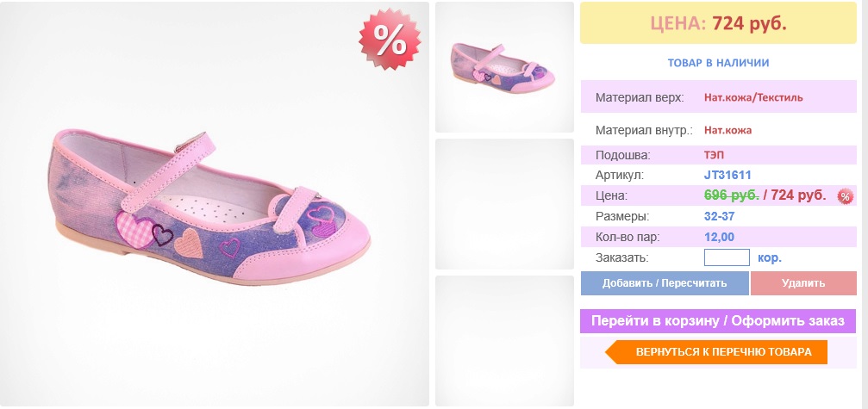Viewport: 868px width, 409px height.
Task: Click the Добавить / Пересчитать button
Action: coord(665,283)
